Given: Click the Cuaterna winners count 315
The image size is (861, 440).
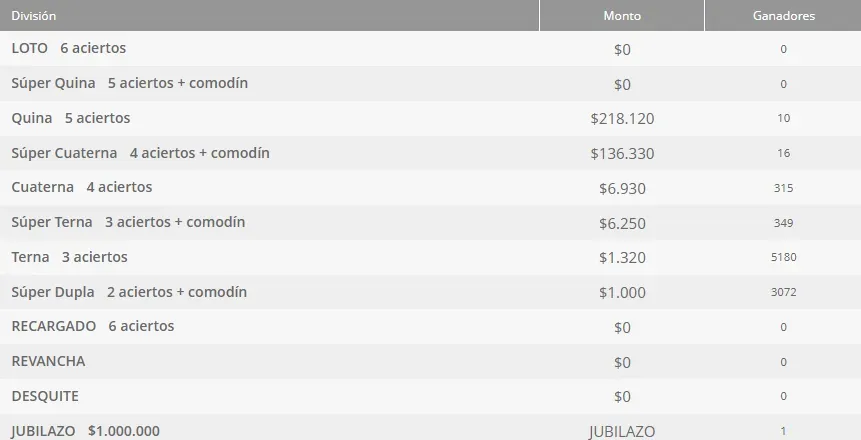Looking at the screenshot, I should click(x=783, y=188).
